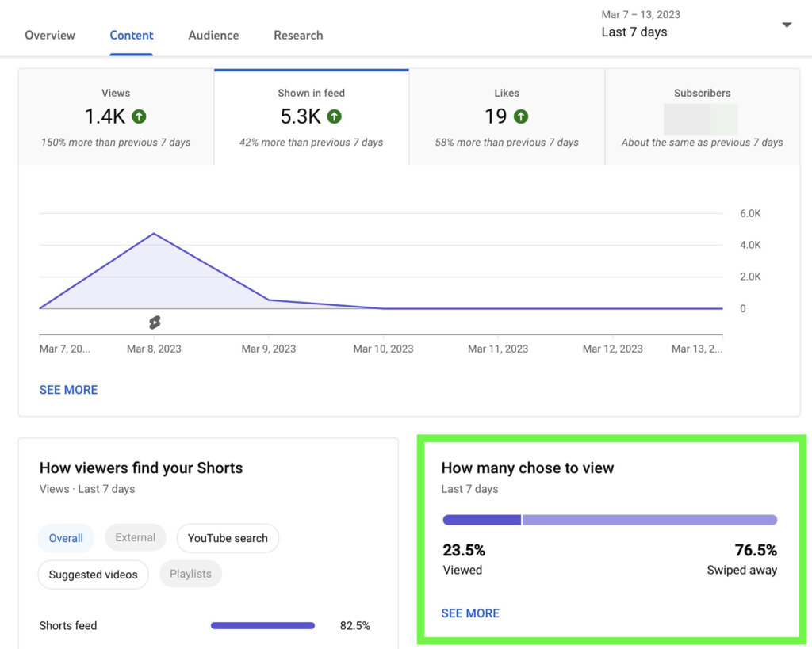View the Subscribers metric card
Screen dimensions: 812x649
pyautogui.click(x=702, y=116)
